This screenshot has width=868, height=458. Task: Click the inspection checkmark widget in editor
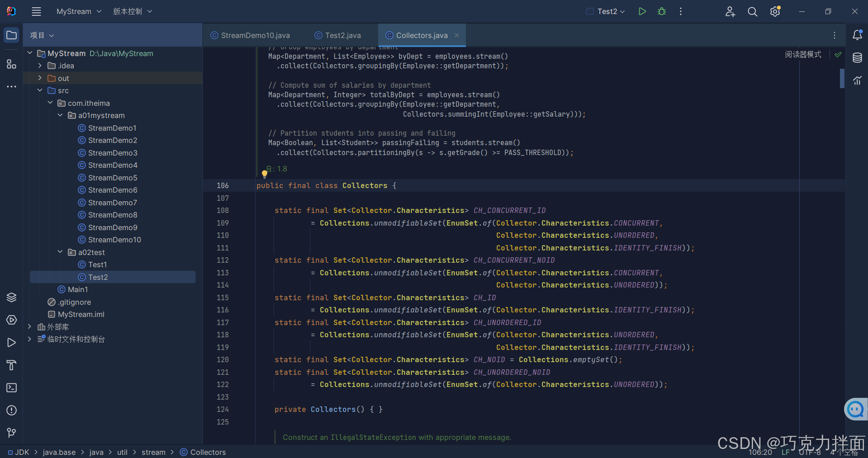[x=838, y=54]
